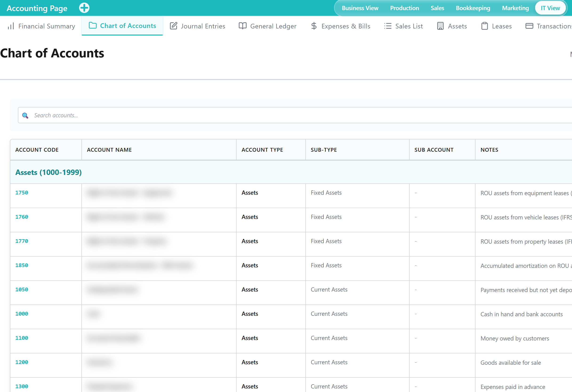572x392 pixels.
Task: Click the search magnifier icon
Action: coord(25,115)
